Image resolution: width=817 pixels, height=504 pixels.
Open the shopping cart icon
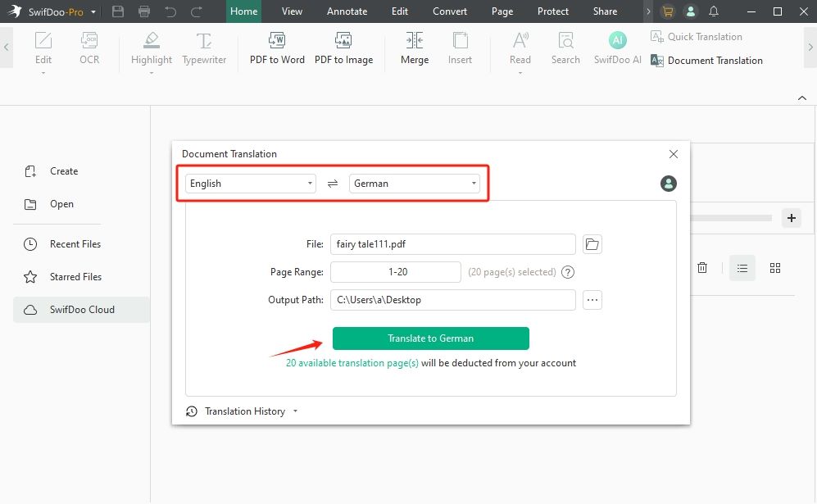pos(668,11)
